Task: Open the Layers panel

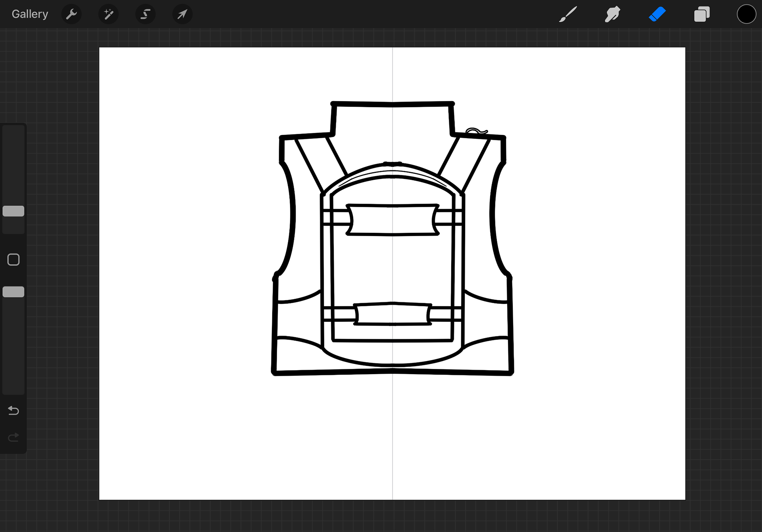Action: [x=702, y=14]
